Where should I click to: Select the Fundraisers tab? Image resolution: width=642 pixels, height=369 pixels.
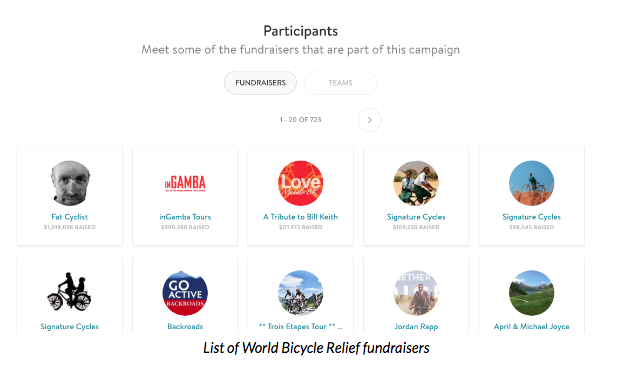click(260, 83)
